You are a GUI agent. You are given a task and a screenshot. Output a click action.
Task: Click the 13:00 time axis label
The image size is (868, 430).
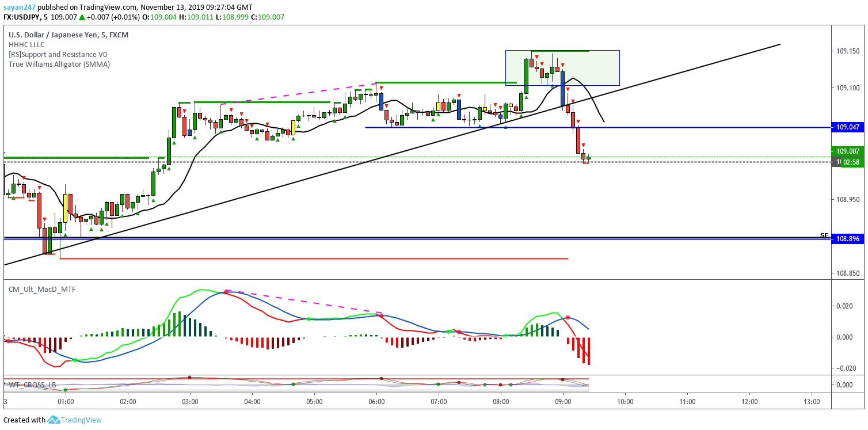(x=812, y=401)
